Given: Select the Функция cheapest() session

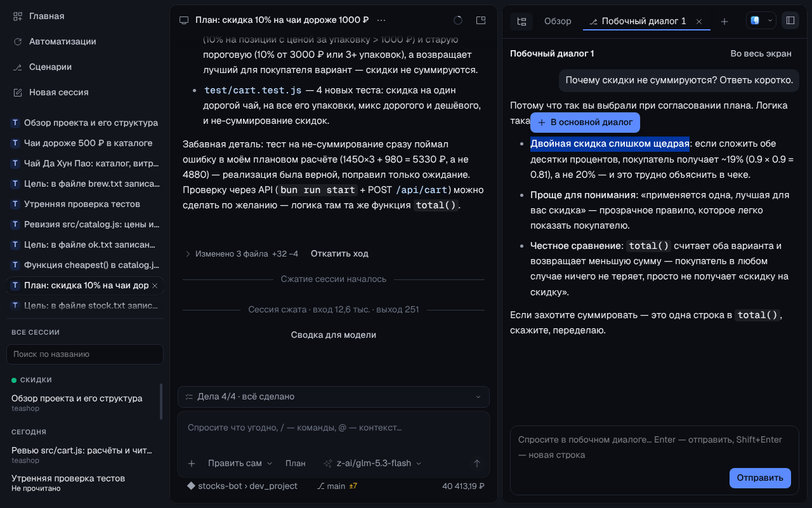Looking at the screenshot, I should (x=85, y=265).
